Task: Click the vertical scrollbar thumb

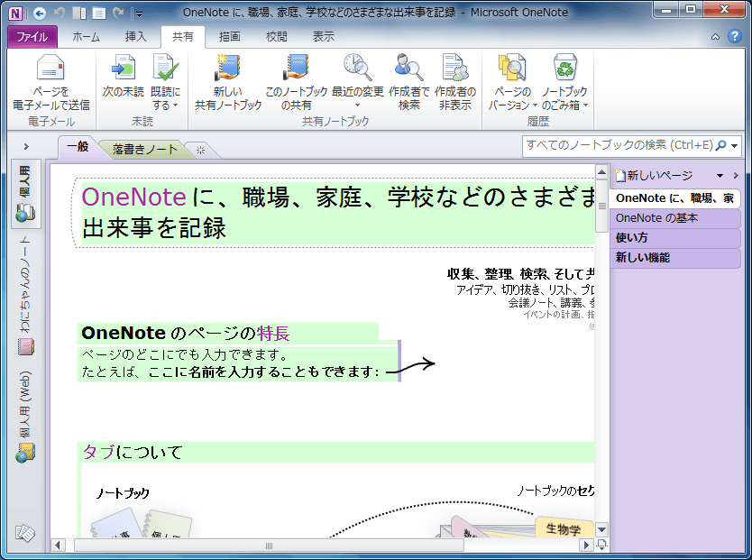Action: tap(602, 207)
